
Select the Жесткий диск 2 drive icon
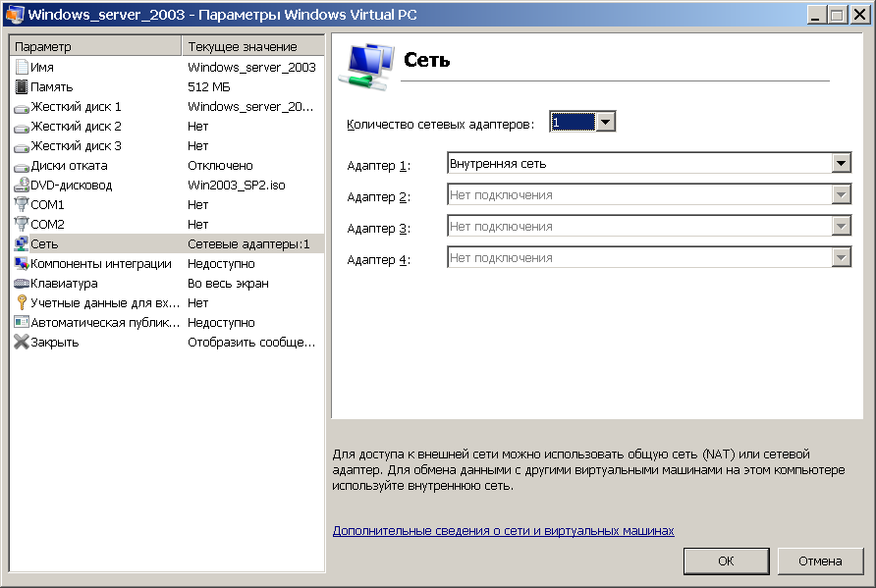(x=22, y=128)
